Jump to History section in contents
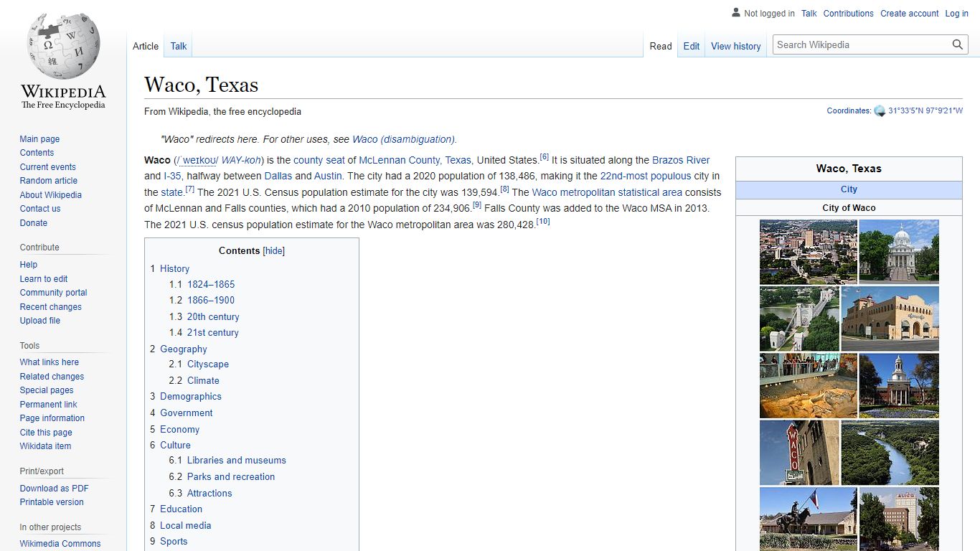The image size is (980, 551). click(174, 268)
